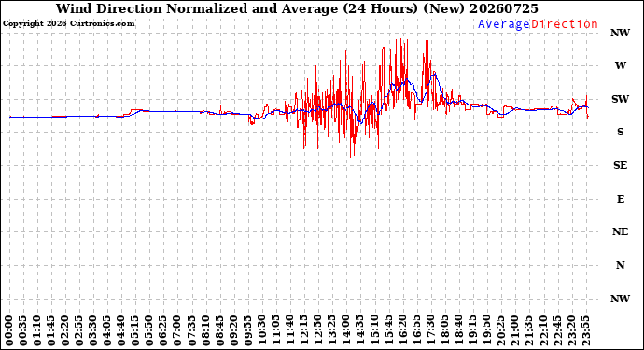Click the 21:00 time axis label
The height and width of the screenshot is (350, 644).
[514, 330]
